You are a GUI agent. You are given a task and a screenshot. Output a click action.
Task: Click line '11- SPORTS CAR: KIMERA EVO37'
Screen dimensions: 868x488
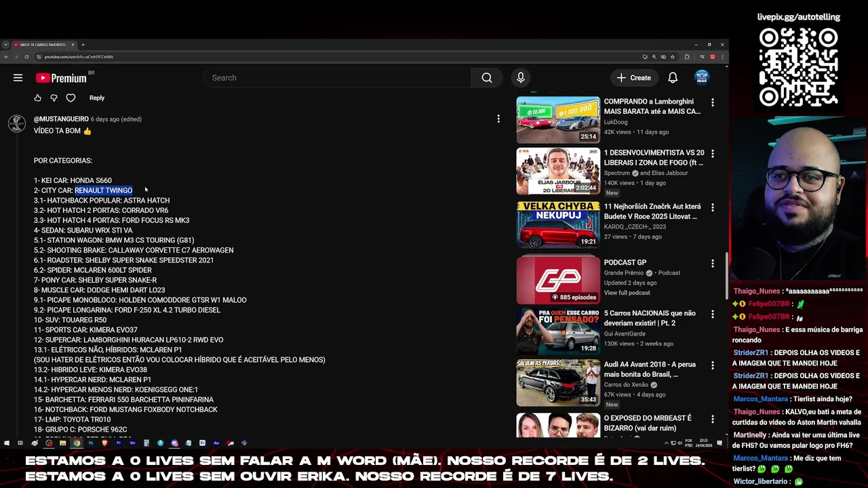[85, 330]
